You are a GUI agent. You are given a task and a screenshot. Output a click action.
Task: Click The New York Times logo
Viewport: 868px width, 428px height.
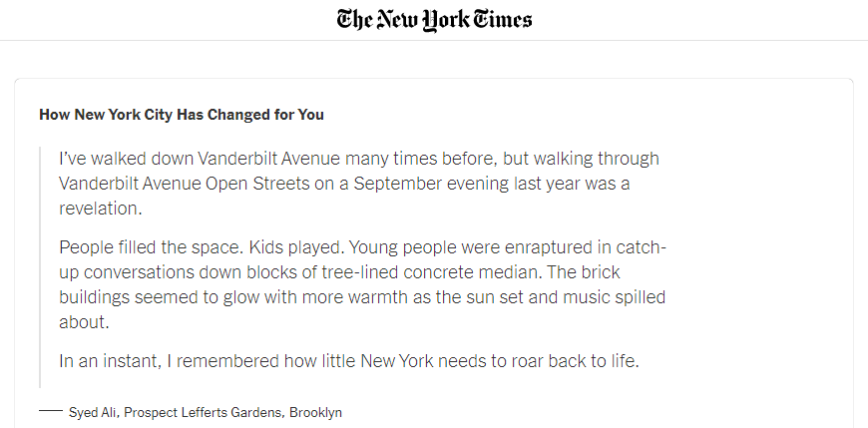coord(434,19)
